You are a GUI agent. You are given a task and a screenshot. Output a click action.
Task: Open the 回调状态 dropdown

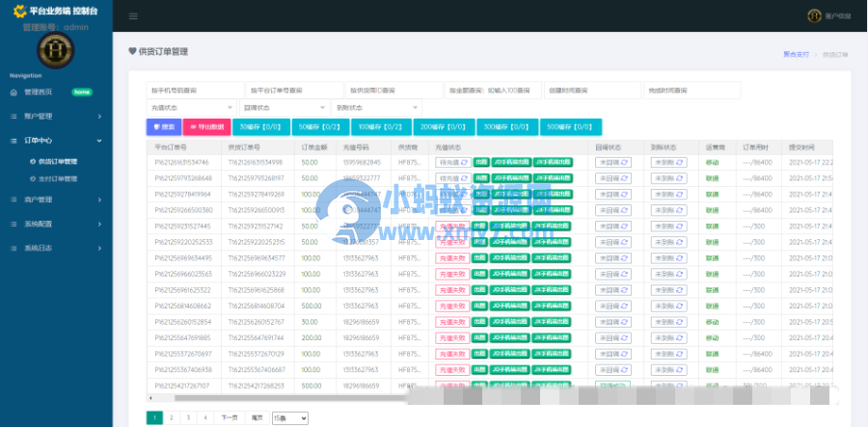pyautogui.click(x=284, y=108)
